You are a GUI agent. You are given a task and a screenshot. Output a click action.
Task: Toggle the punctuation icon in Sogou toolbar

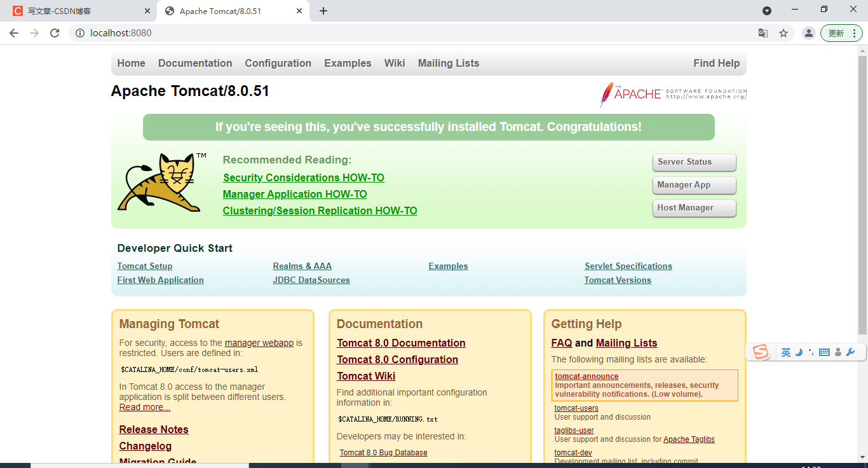point(811,352)
